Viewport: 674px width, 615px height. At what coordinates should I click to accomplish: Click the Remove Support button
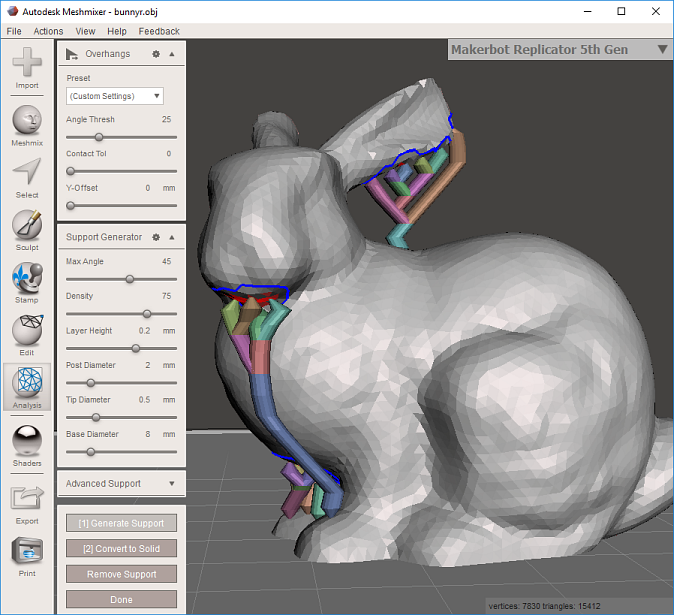[x=121, y=574]
